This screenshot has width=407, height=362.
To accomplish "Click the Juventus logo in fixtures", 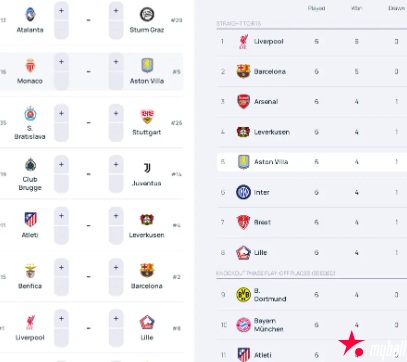I will pyautogui.click(x=147, y=168).
